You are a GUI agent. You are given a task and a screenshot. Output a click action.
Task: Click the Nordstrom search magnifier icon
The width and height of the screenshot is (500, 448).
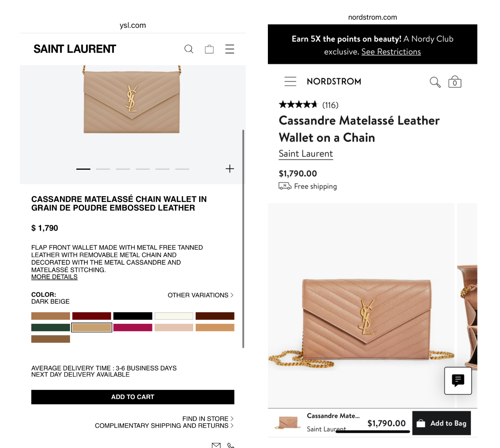(435, 82)
